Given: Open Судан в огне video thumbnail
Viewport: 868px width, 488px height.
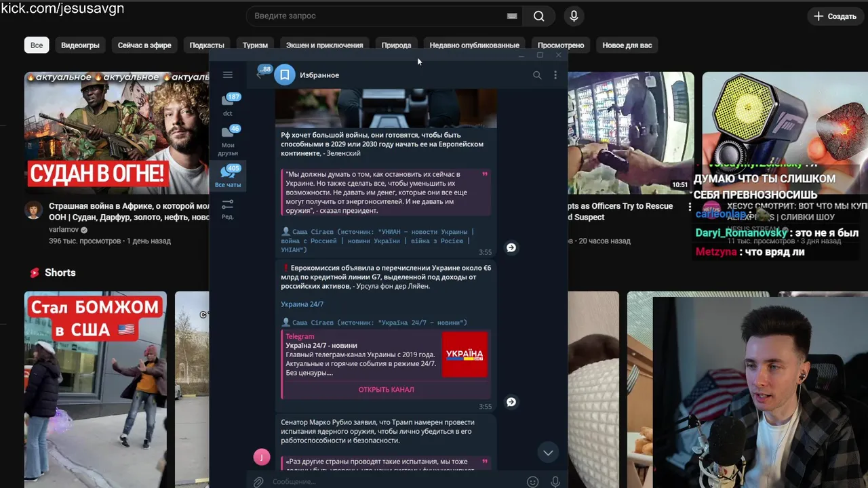Looking at the screenshot, I should pos(117,133).
